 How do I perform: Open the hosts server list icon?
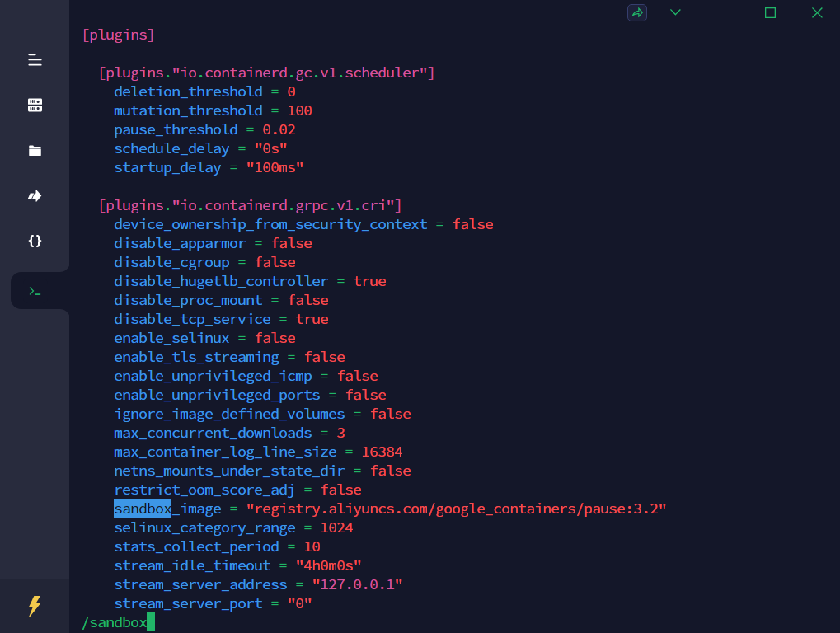click(x=35, y=105)
